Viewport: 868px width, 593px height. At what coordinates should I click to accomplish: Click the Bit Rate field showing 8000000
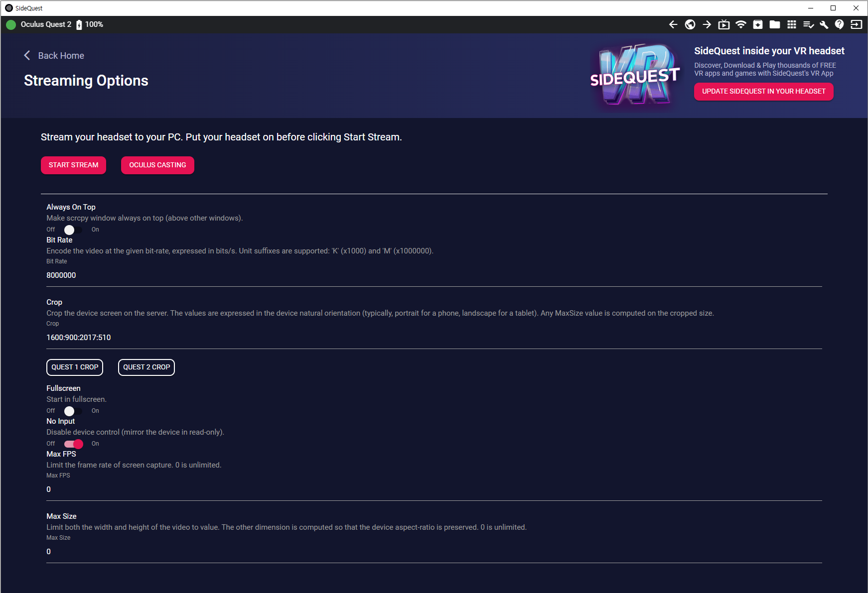point(434,275)
